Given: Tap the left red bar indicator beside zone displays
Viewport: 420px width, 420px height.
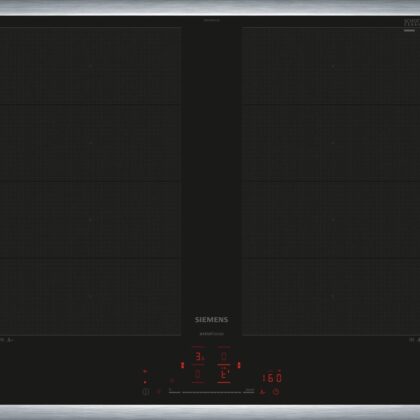Looking at the screenshot, I should (x=182, y=365).
